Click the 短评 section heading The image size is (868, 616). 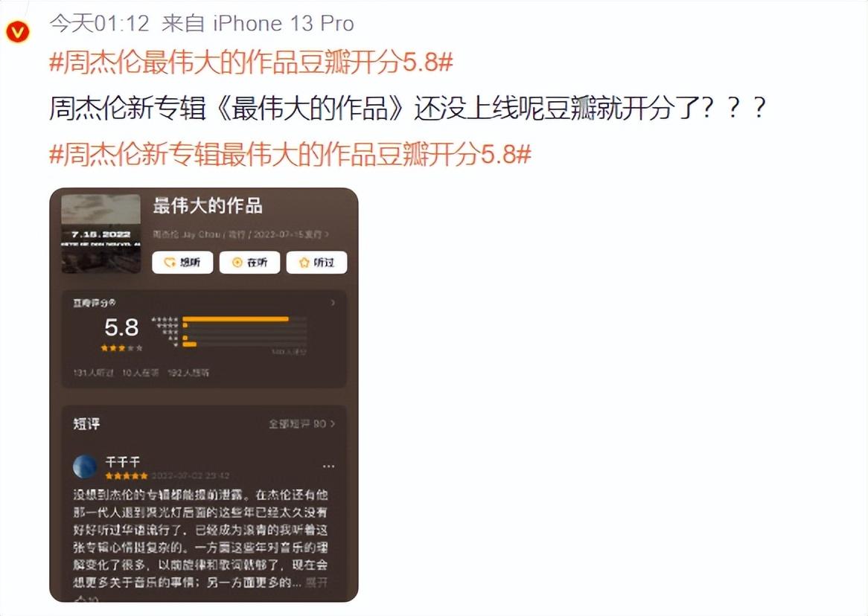(x=86, y=424)
